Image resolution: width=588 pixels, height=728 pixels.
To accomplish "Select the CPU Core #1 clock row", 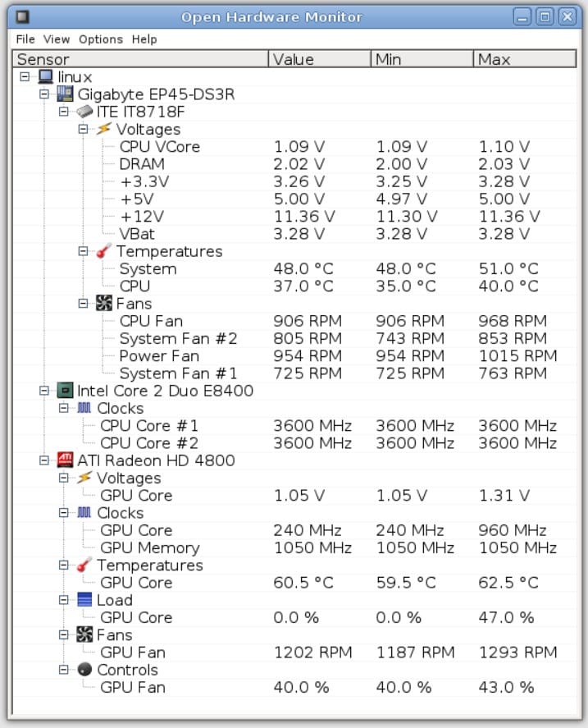I will point(294,425).
